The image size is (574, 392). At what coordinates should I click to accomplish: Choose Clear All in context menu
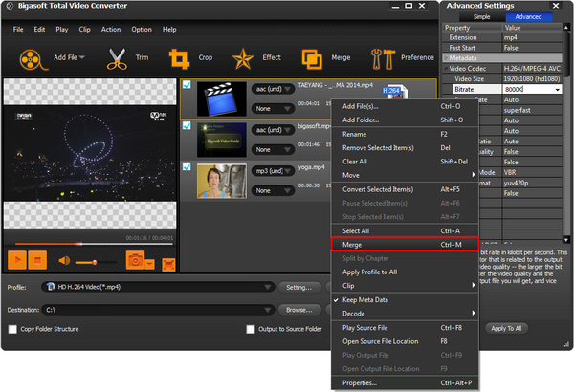coord(405,162)
